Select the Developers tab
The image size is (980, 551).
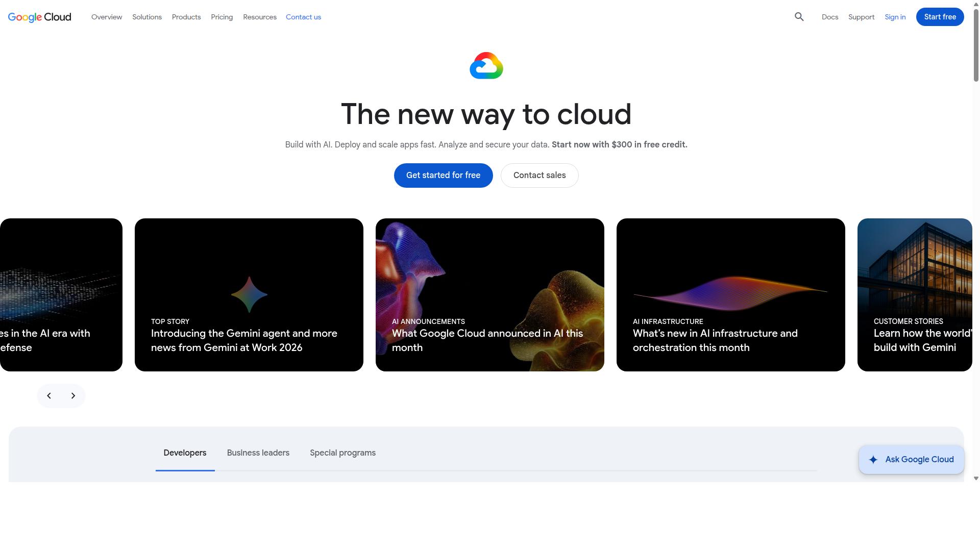(x=185, y=453)
